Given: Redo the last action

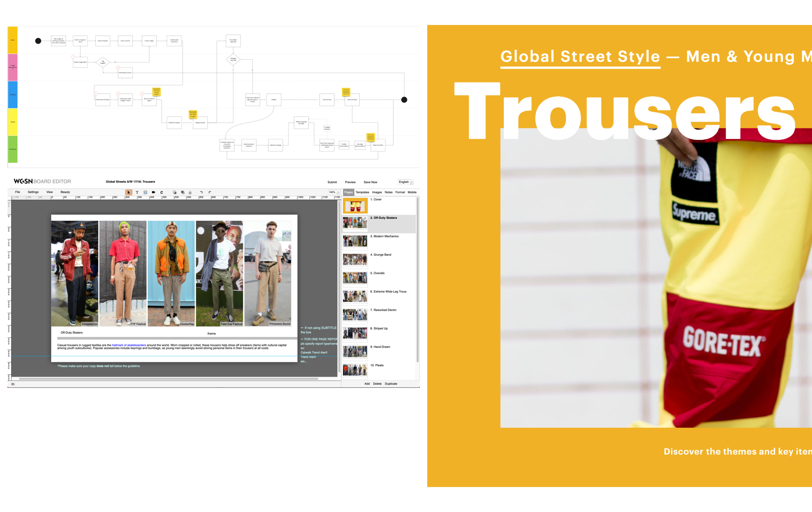Looking at the screenshot, I should 210,193.
